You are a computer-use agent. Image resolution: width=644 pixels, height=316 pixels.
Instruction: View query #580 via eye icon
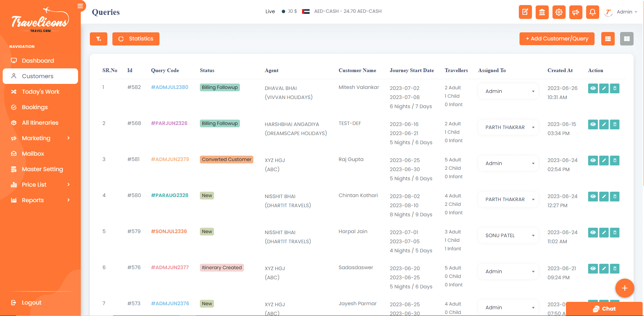(593, 196)
